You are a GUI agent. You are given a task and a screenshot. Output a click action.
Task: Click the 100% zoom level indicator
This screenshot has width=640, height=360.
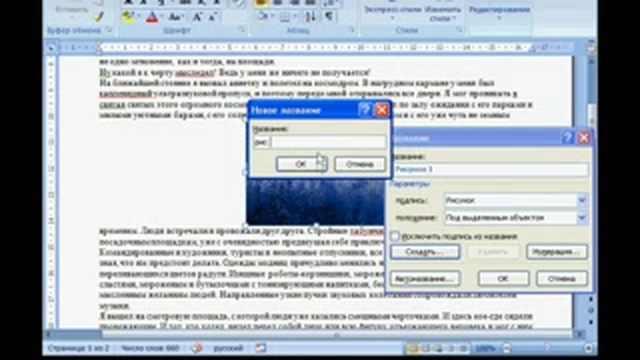pos(485,348)
